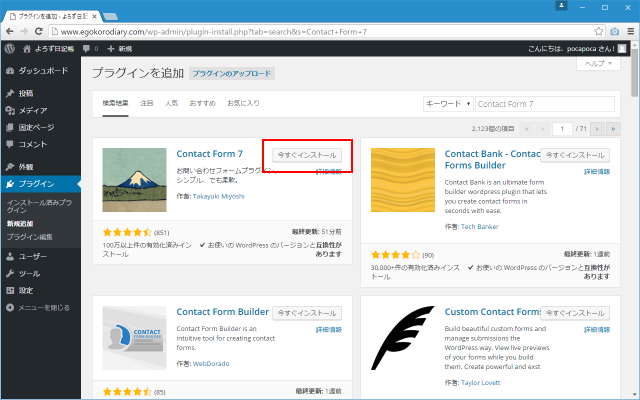Switch to the 人気 tab
This screenshot has height=400, width=640.
pyautogui.click(x=171, y=103)
